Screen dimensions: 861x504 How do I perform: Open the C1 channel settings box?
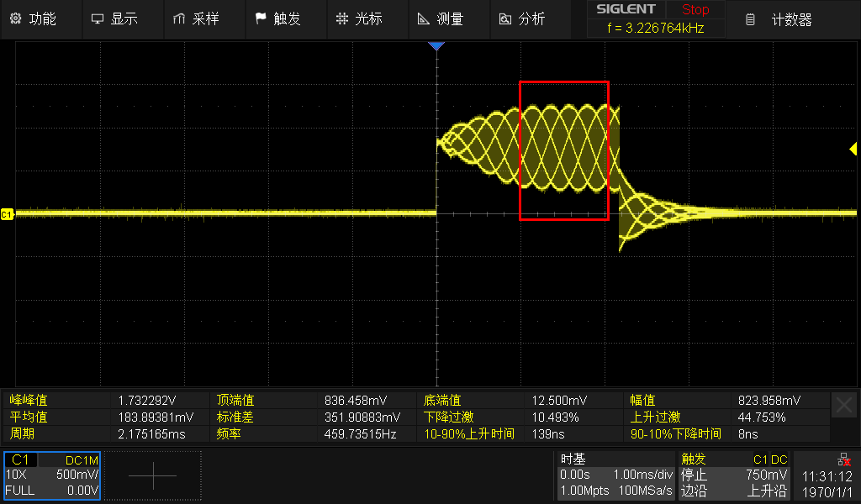[52, 475]
